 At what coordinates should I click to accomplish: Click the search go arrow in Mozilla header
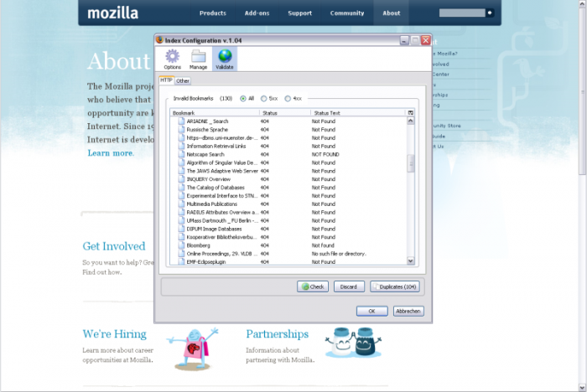tap(490, 13)
